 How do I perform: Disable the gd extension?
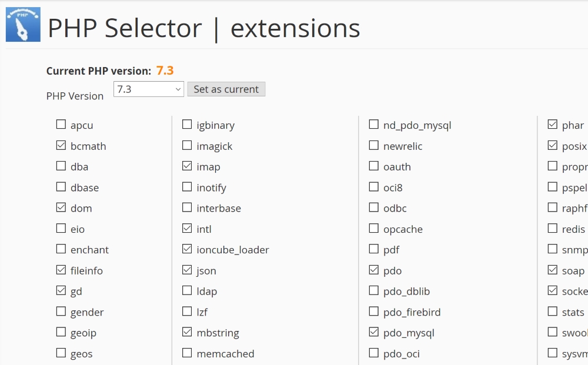pyautogui.click(x=61, y=290)
